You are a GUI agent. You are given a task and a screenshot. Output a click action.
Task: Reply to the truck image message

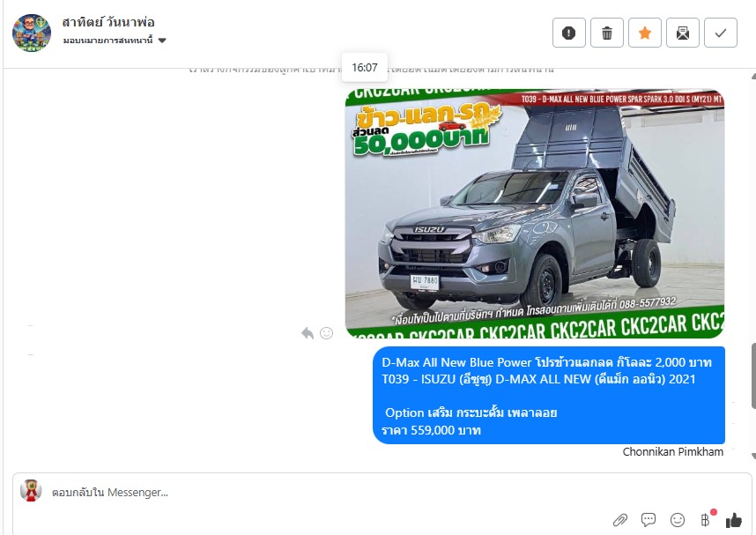pyautogui.click(x=308, y=333)
